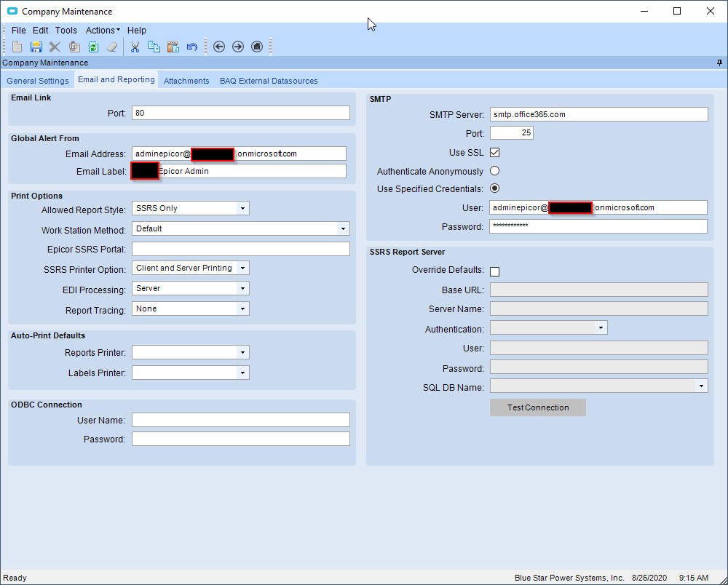Click the New toolbar icon

point(17,47)
